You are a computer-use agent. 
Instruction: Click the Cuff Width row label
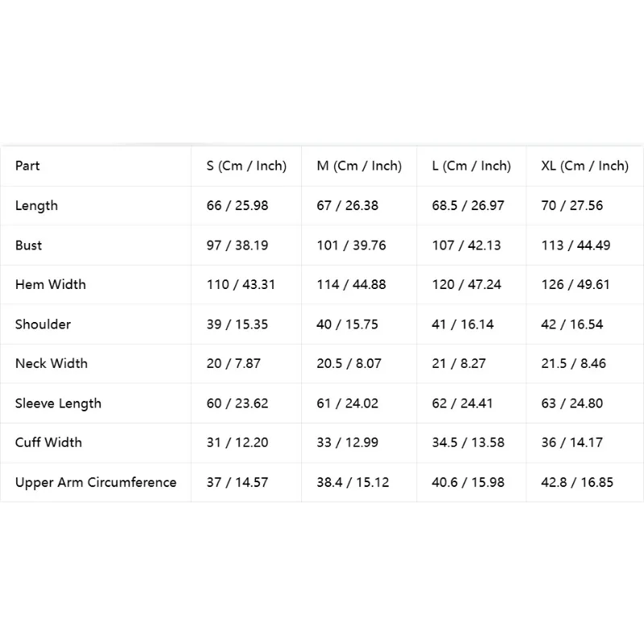[48, 442]
